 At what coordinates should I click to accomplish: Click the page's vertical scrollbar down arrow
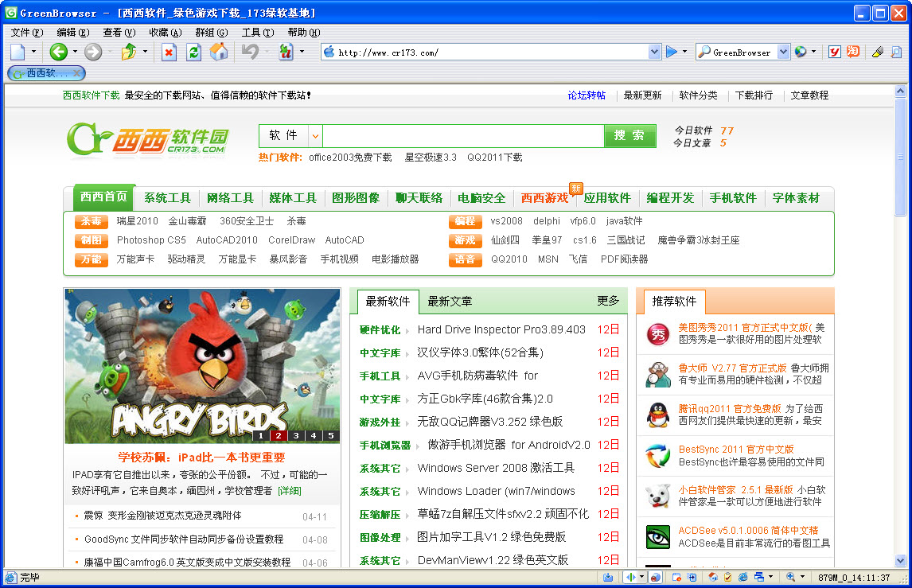(x=901, y=560)
